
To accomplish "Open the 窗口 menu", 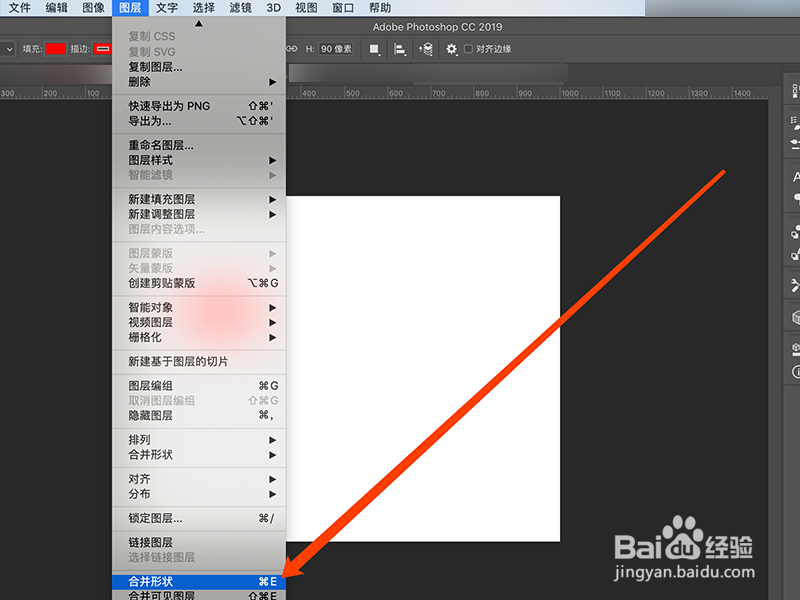I will click(x=343, y=8).
